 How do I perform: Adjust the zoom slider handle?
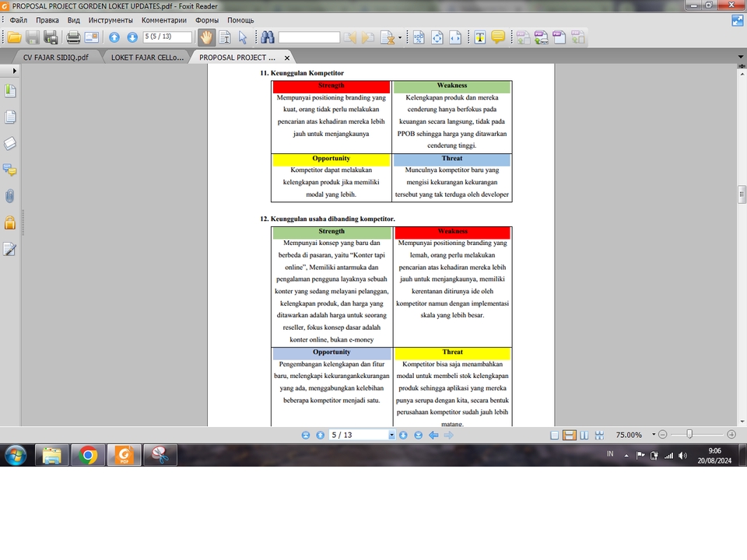click(x=689, y=434)
